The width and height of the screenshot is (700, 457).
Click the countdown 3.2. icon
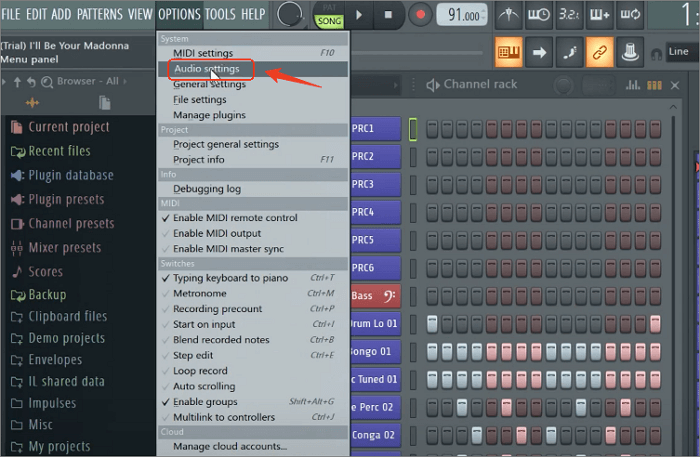pyautogui.click(x=569, y=15)
